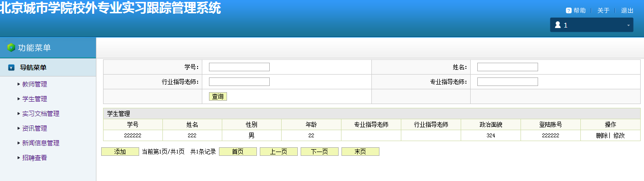Click the 登陆账号 column header
644x181 pixels.
pyautogui.click(x=551, y=124)
